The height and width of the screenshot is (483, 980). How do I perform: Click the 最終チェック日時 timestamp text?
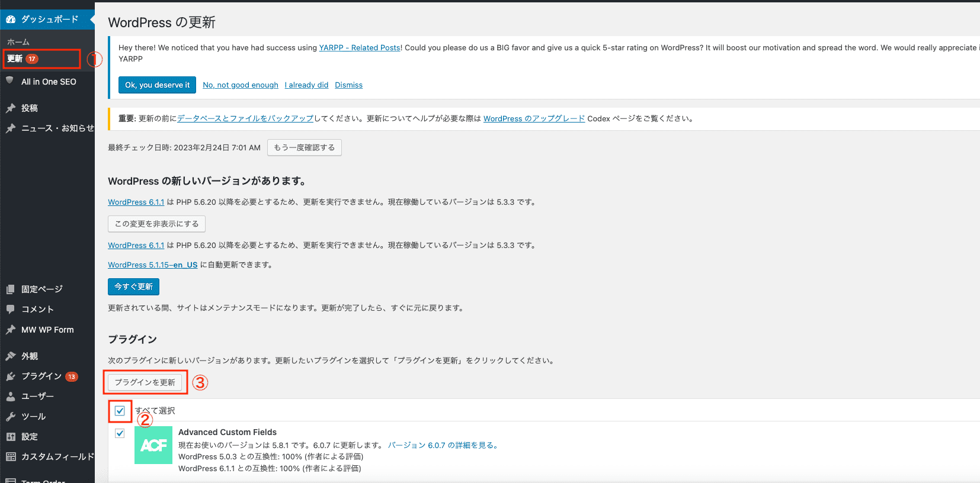(184, 147)
